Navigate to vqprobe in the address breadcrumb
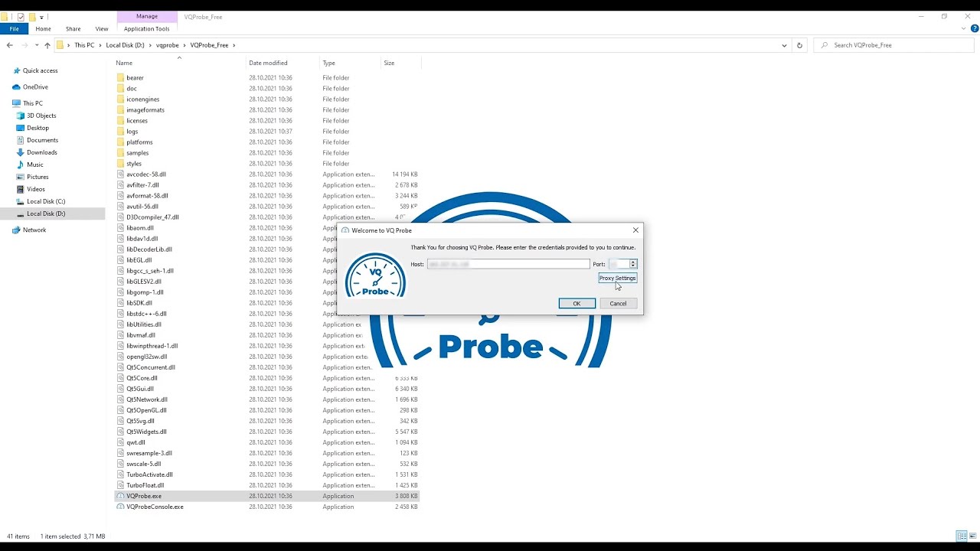The width and height of the screenshot is (980, 551). [x=167, y=45]
